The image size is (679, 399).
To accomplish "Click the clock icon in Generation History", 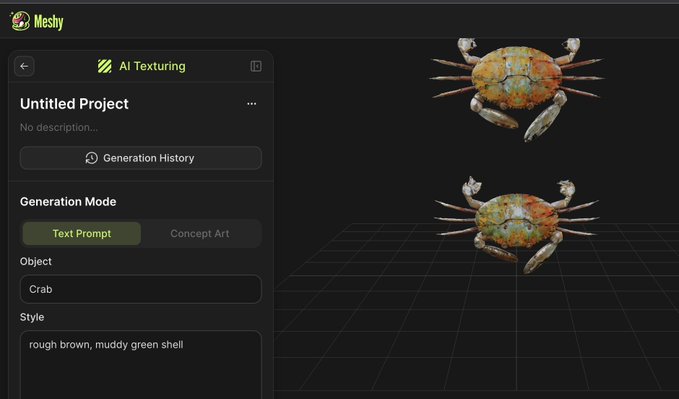I will (91, 158).
